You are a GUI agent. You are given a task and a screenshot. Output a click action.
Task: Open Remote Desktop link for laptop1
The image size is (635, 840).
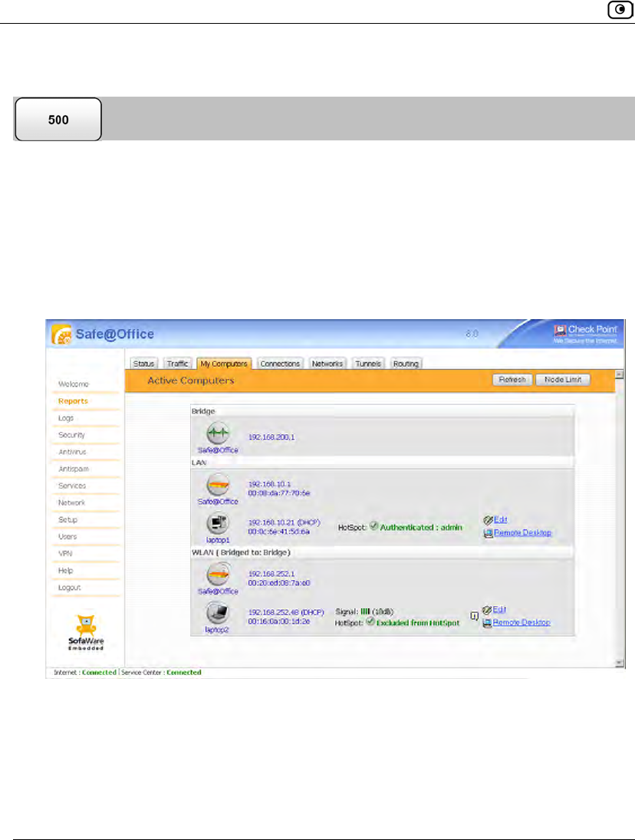point(522,533)
